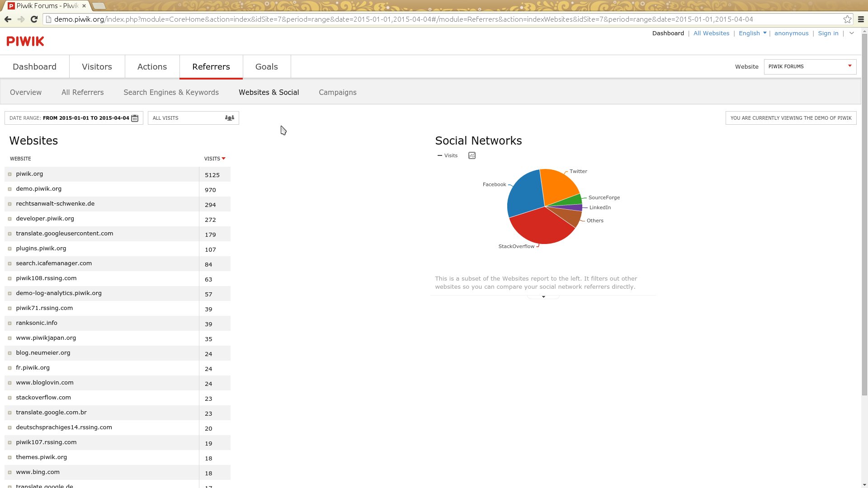
Task: Click the demo of Piwik notice button
Action: 791,118
